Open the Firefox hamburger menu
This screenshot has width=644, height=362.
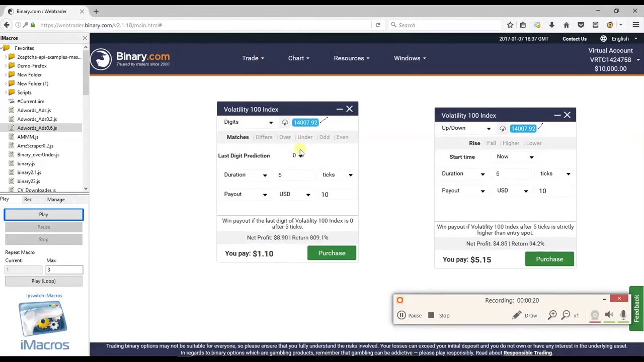[636, 25]
